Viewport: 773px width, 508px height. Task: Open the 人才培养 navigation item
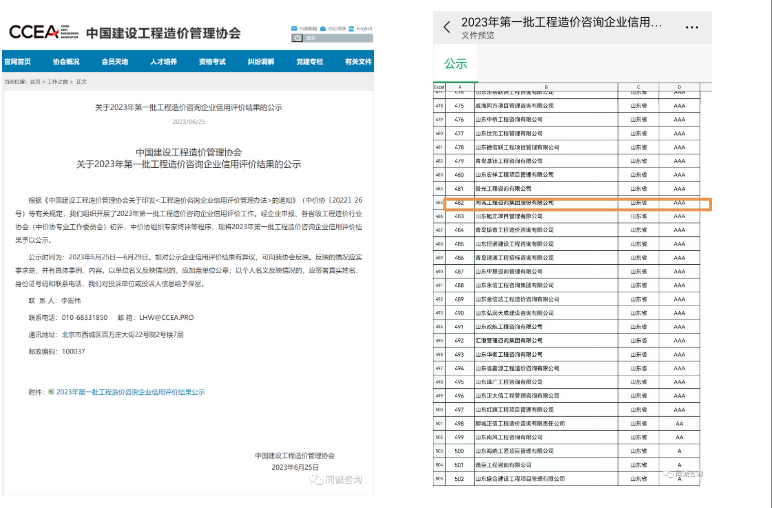164,62
